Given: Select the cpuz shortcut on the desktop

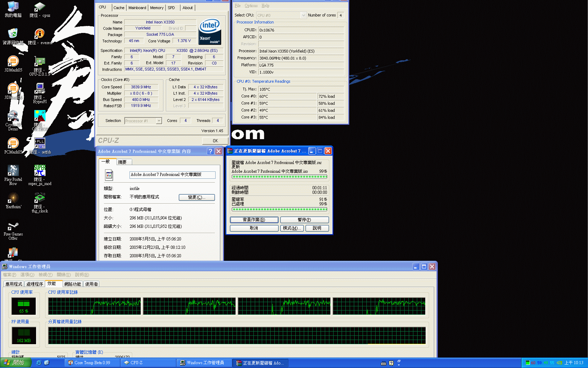Looking at the screenshot, I should coord(40,9).
